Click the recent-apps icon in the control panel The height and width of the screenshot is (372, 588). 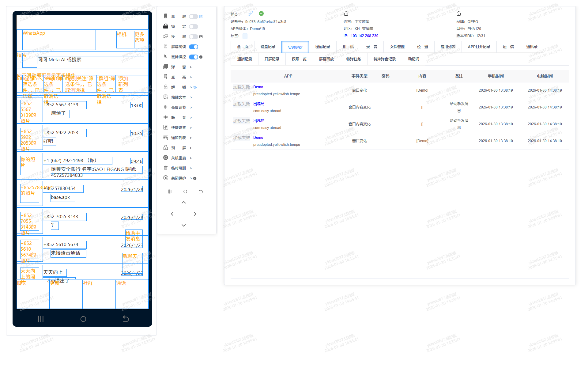170,192
